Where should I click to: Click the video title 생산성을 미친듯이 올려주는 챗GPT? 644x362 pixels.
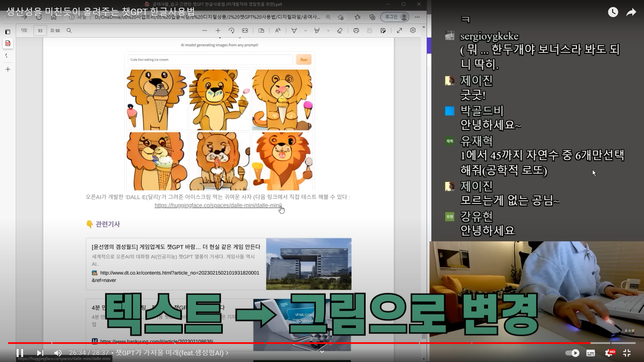(x=101, y=11)
